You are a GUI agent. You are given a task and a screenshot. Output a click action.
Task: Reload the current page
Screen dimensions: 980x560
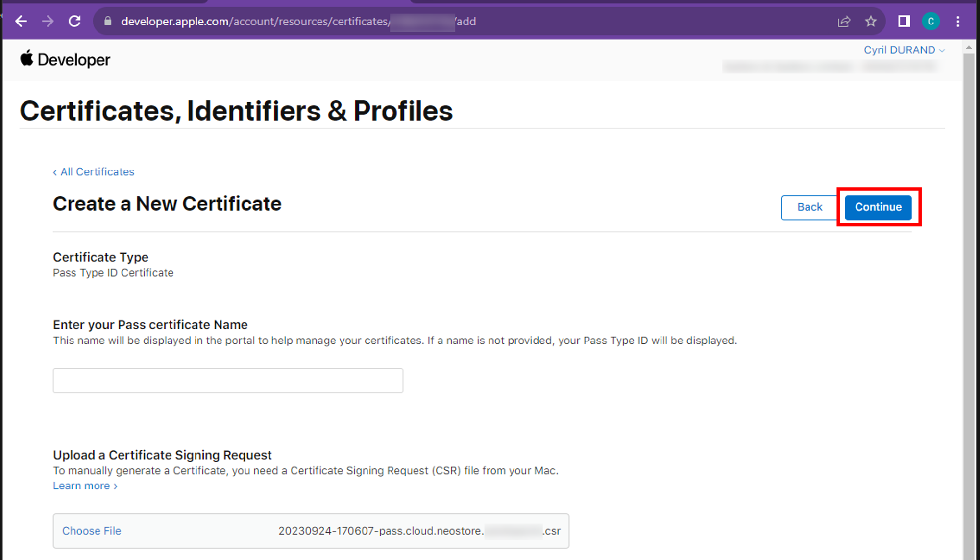point(74,21)
